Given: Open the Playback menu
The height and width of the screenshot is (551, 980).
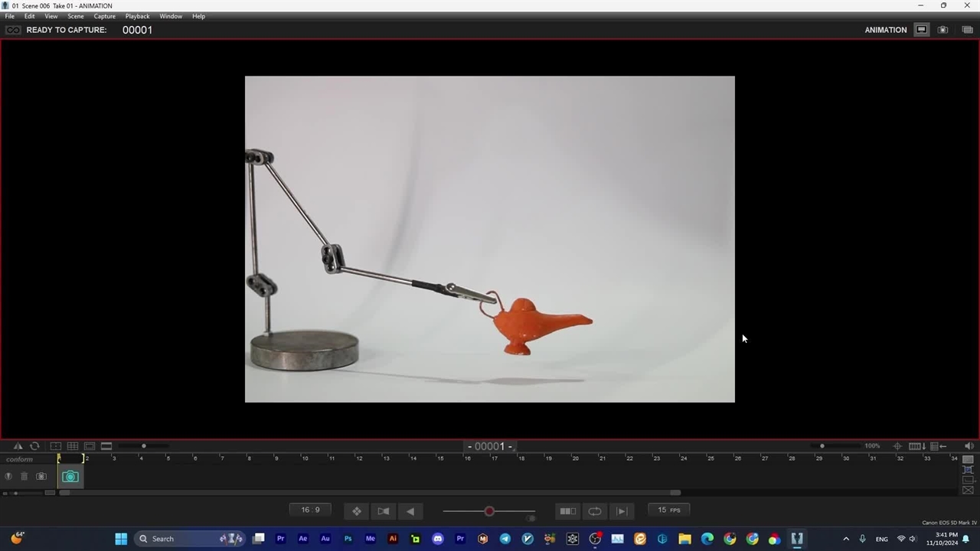Looking at the screenshot, I should [x=137, y=16].
